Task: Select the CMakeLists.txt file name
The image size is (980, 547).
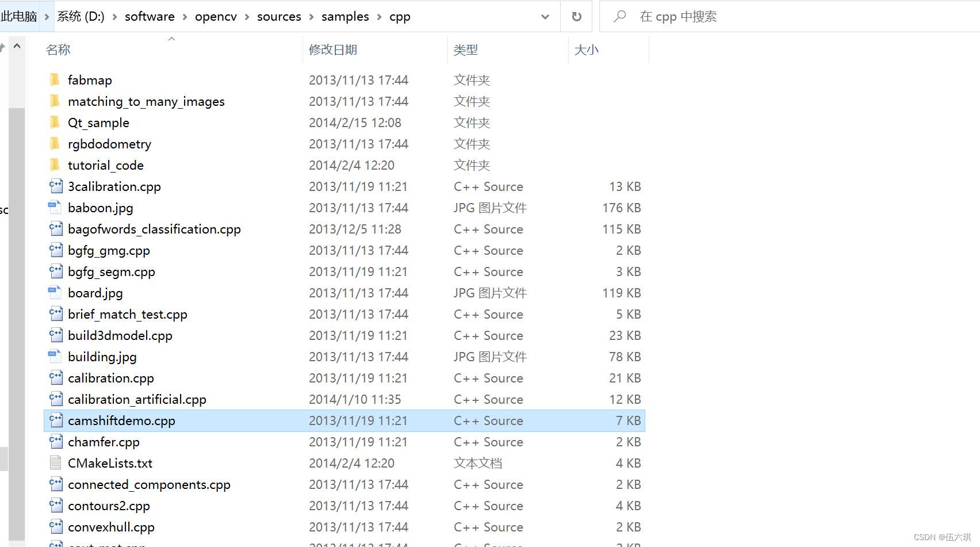Action: click(x=110, y=463)
